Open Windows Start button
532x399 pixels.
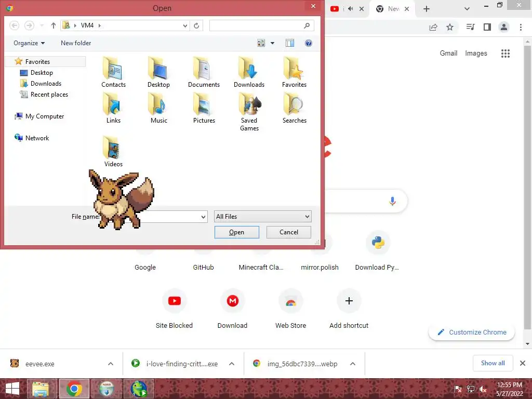[x=12, y=389]
